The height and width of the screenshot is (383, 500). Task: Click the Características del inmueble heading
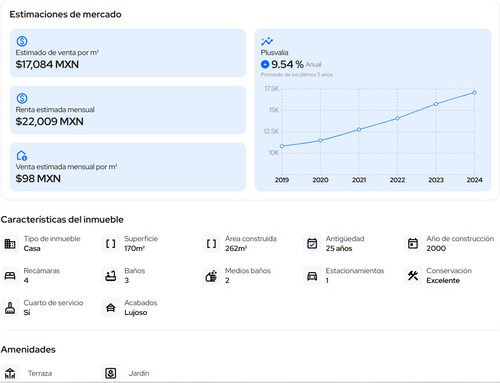[62, 220]
